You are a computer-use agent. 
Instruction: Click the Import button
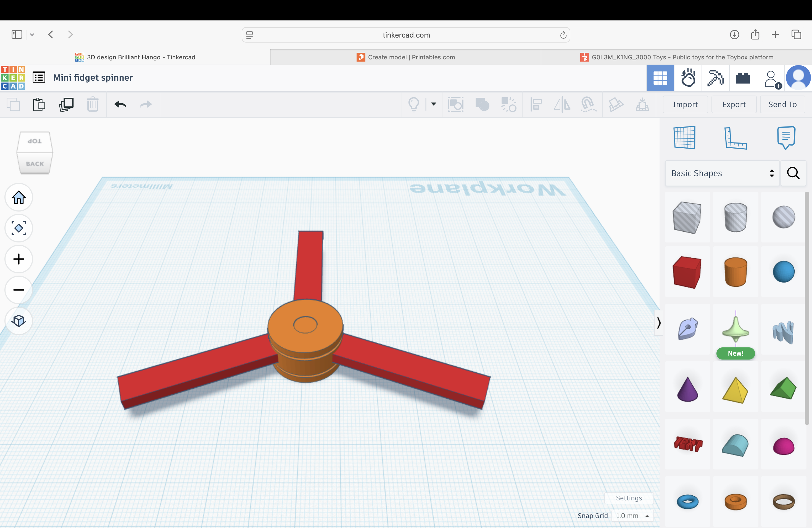(x=685, y=104)
